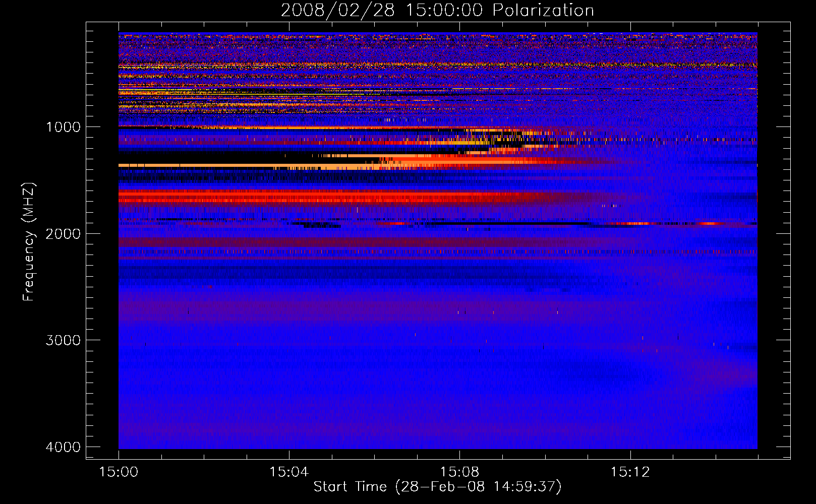
Task: Click the 2000 frequency tick label
Action: pos(63,234)
